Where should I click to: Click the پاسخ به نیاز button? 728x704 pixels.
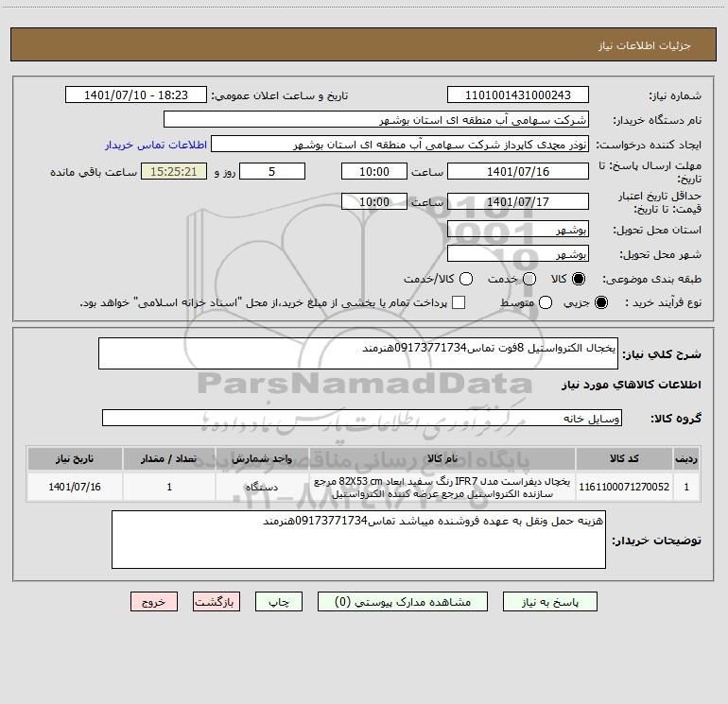(x=549, y=602)
